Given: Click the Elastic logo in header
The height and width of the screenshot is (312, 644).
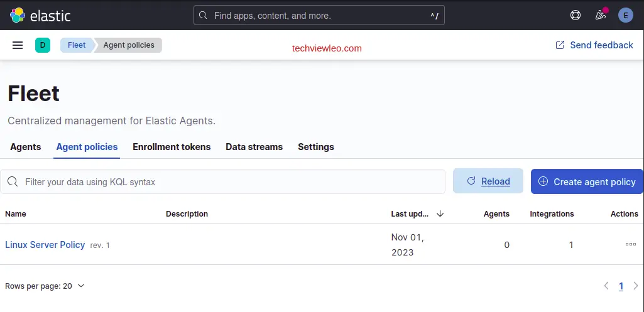Looking at the screenshot, I should click(40, 15).
